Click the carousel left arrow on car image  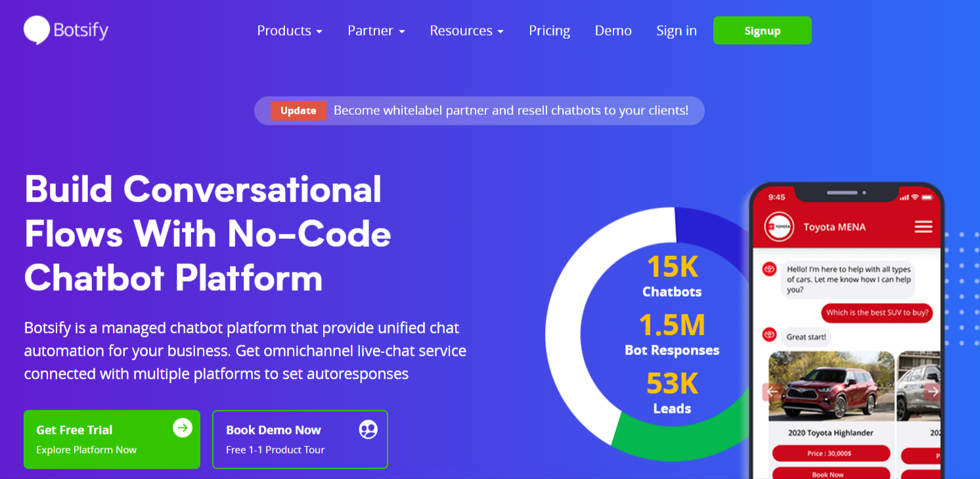pos(772,392)
